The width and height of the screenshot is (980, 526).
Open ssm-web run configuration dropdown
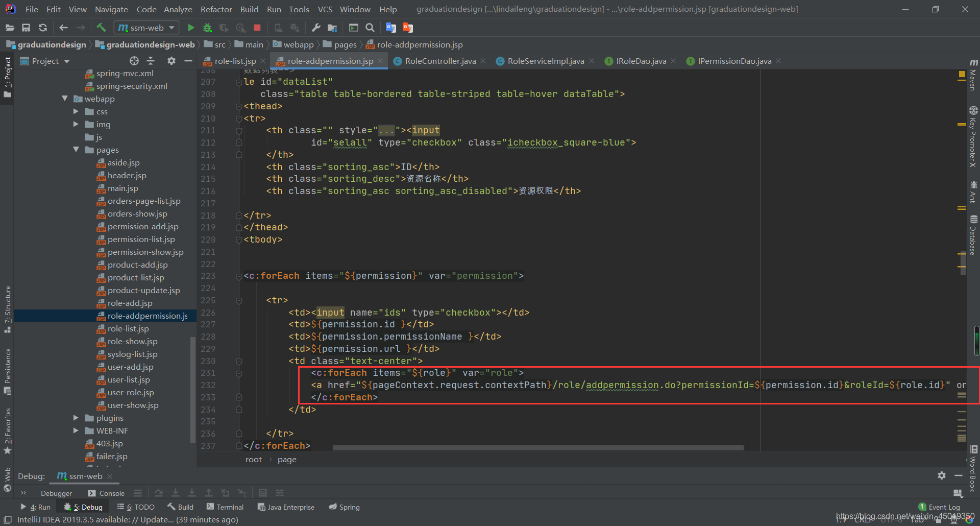(x=146, y=28)
